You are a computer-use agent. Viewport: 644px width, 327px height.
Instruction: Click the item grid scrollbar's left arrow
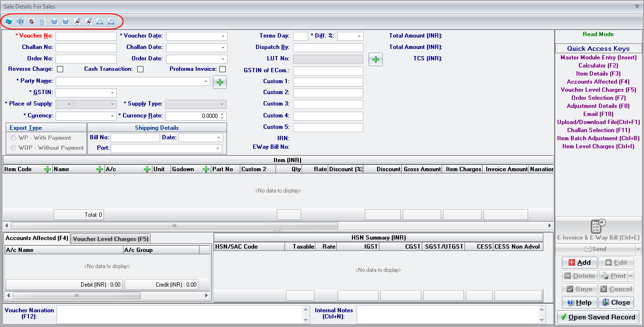tap(6, 225)
